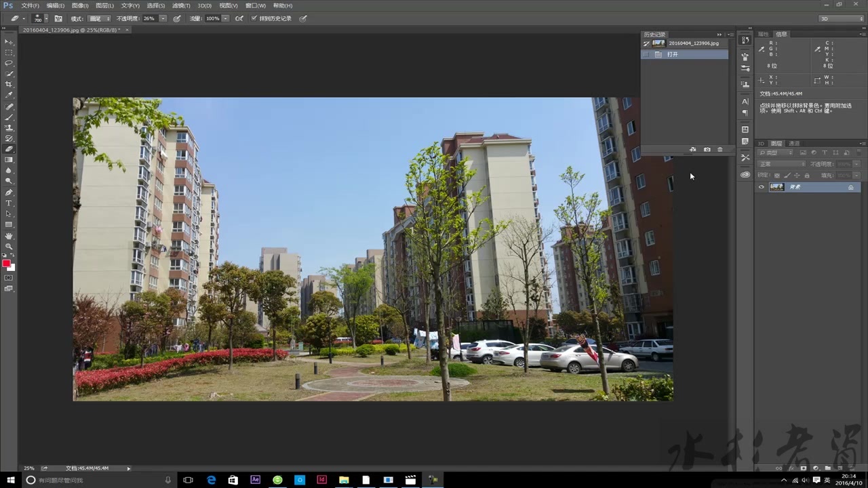
Task: Switch to the 属性 properties tab
Action: [x=764, y=34]
